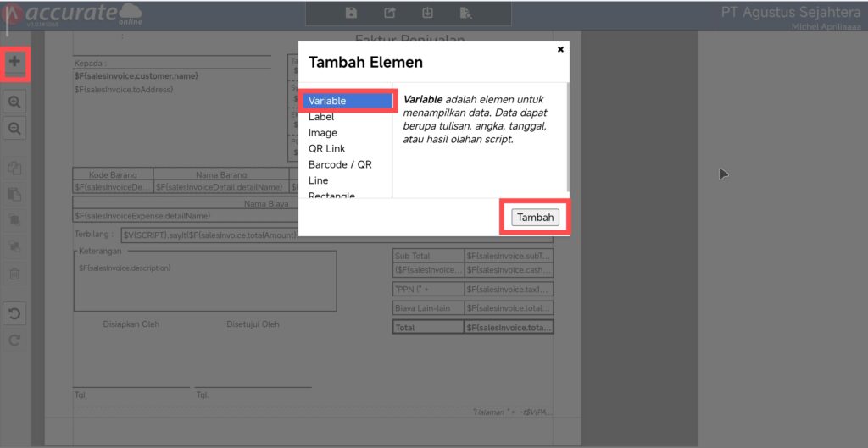Click the $F(salesInvoice.customer.name) field
The image size is (868, 448).
[136, 76]
